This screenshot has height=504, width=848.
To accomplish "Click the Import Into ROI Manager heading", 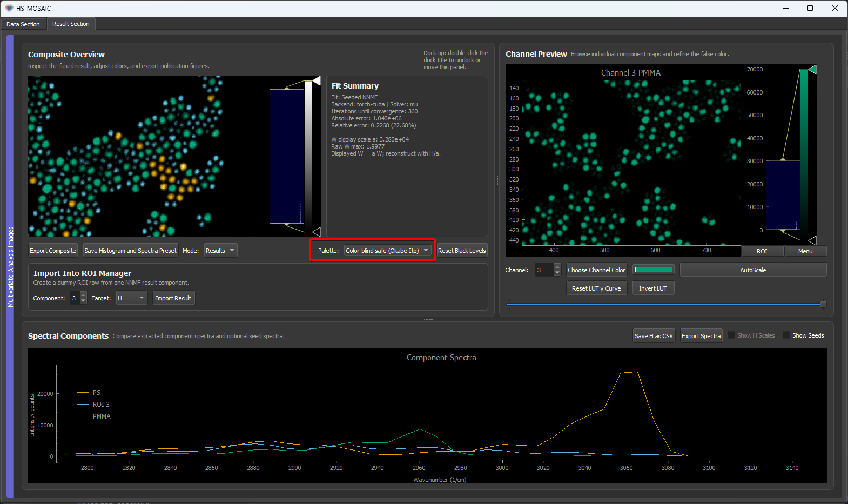I will pos(82,273).
